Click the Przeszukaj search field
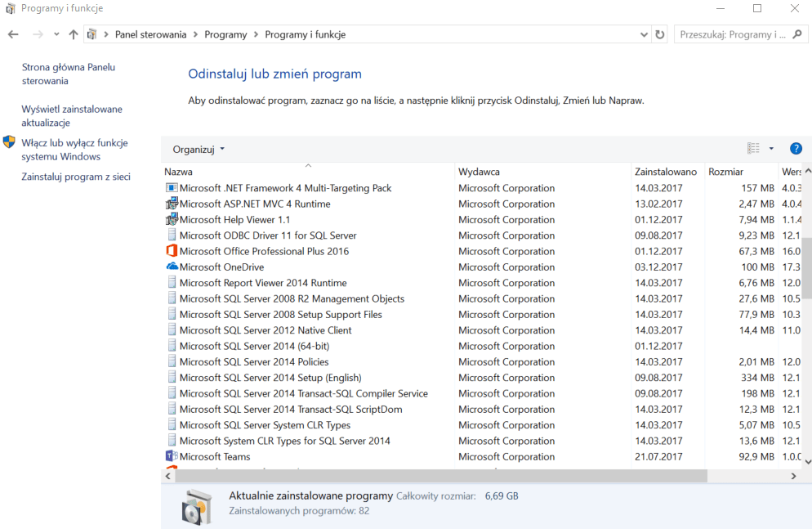This screenshot has width=812, height=529. [x=732, y=34]
